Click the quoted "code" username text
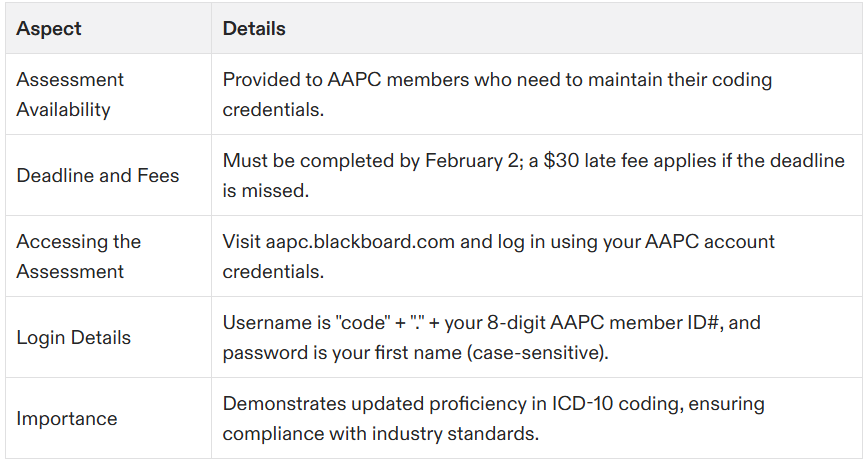The image size is (867, 462). point(362,323)
